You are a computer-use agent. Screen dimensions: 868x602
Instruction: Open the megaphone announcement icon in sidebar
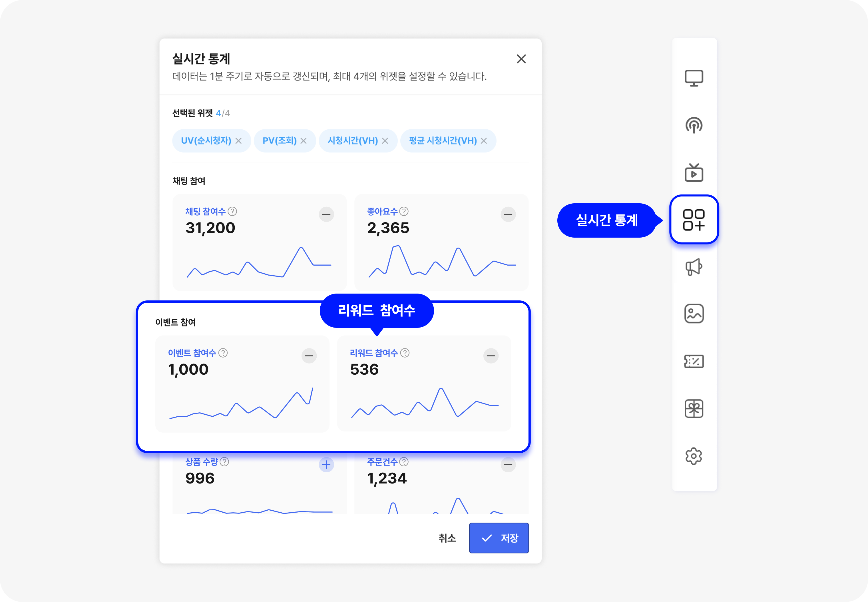694,267
